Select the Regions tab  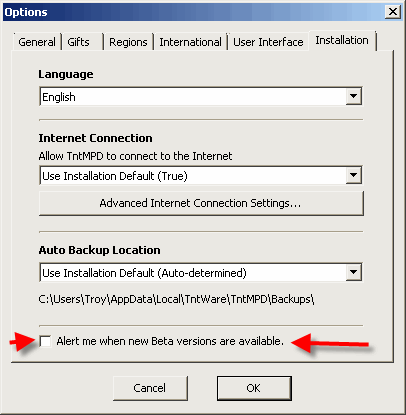tap(128, 42)
